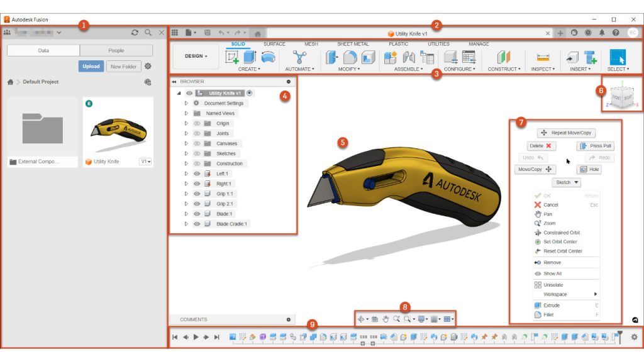The height and width of the screenshot is (362, 644).
Task: Click the notifications bell icon top right
Action: click(602, 32)
